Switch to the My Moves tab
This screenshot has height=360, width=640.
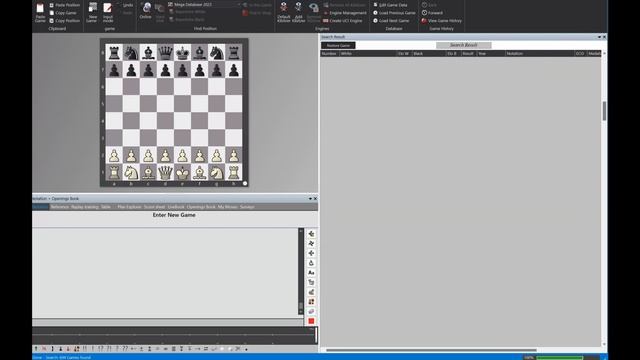pos(227,207)
